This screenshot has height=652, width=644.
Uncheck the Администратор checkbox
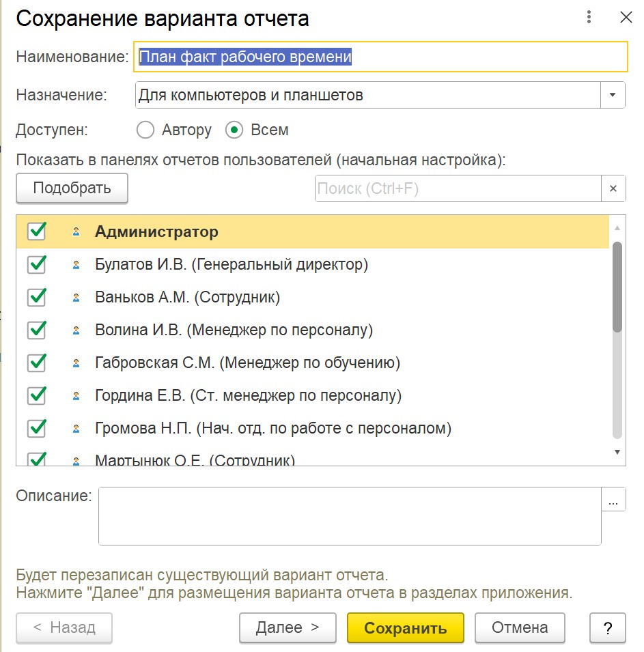tap(36, 231)
